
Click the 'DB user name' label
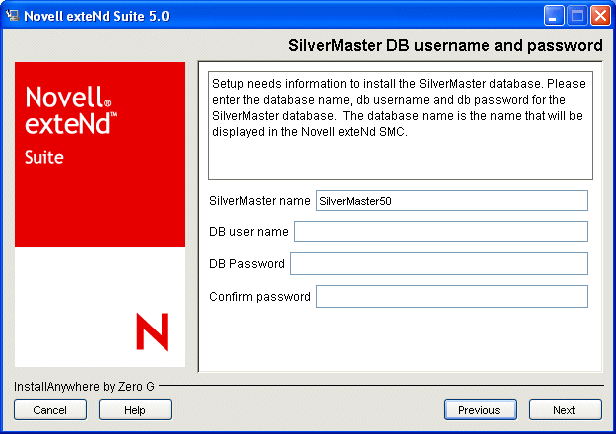249,232
